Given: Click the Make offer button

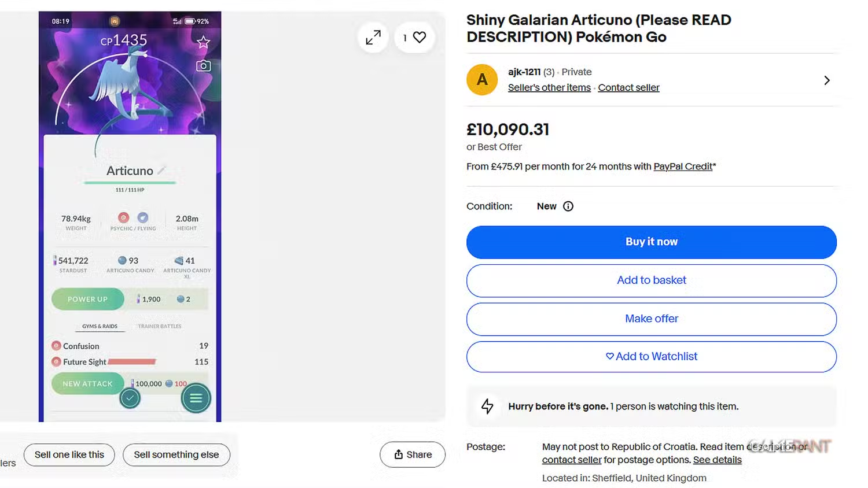Looking at the screenshot, I should [651, 319].
